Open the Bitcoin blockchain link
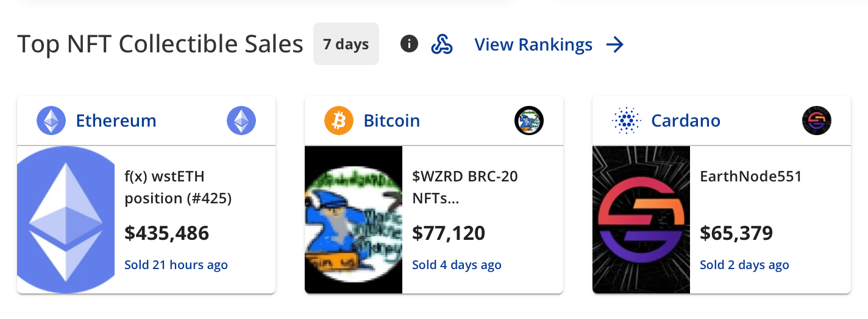Screen dimensions: 868x319 click(x=392, y=121)
